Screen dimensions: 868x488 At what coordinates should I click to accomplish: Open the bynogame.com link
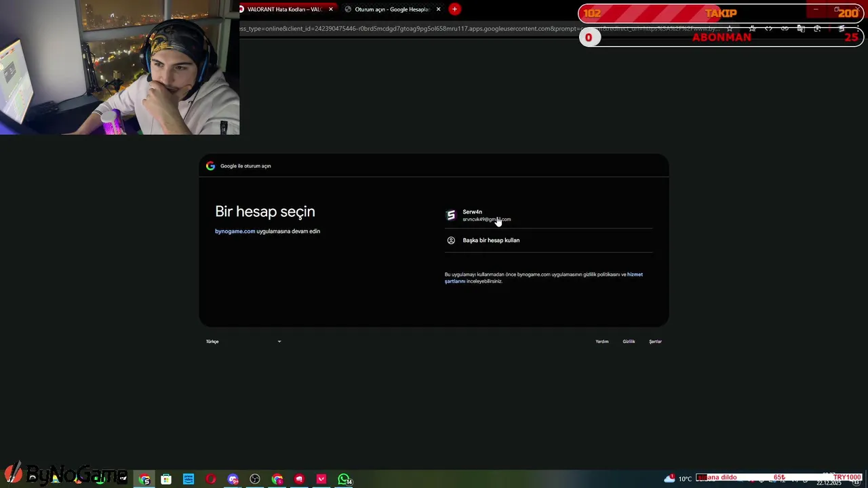point(235,231)
